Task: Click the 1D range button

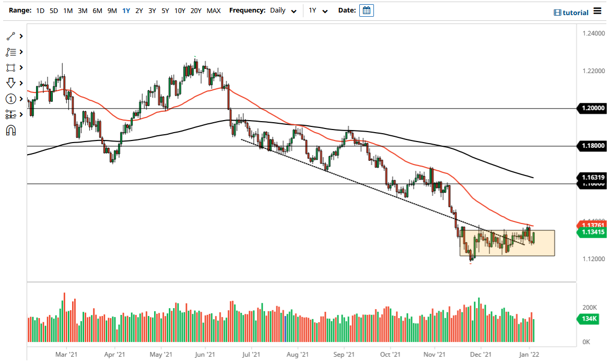Action: (x=40, y=10)
